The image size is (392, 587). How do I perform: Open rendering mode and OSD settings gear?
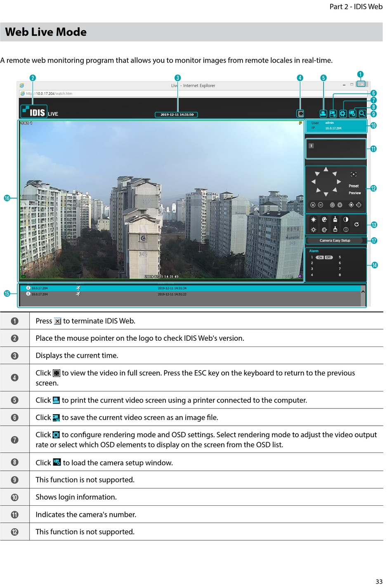[343, 113]
